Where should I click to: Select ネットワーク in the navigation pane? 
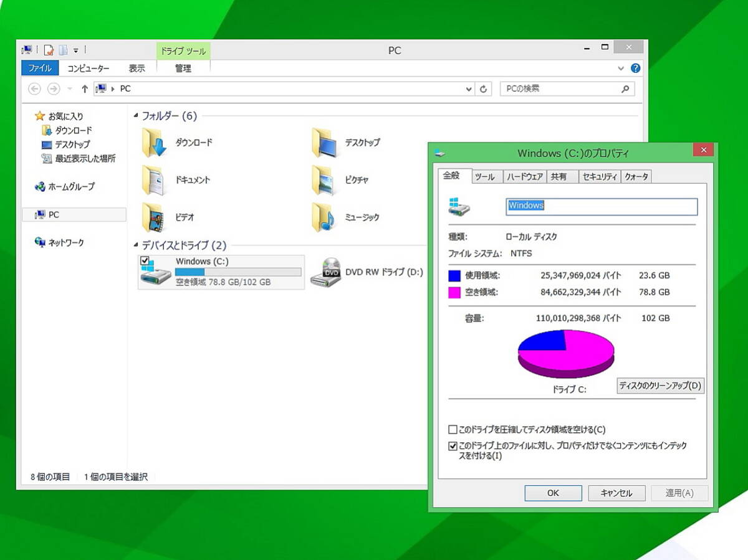pos(59,243)
